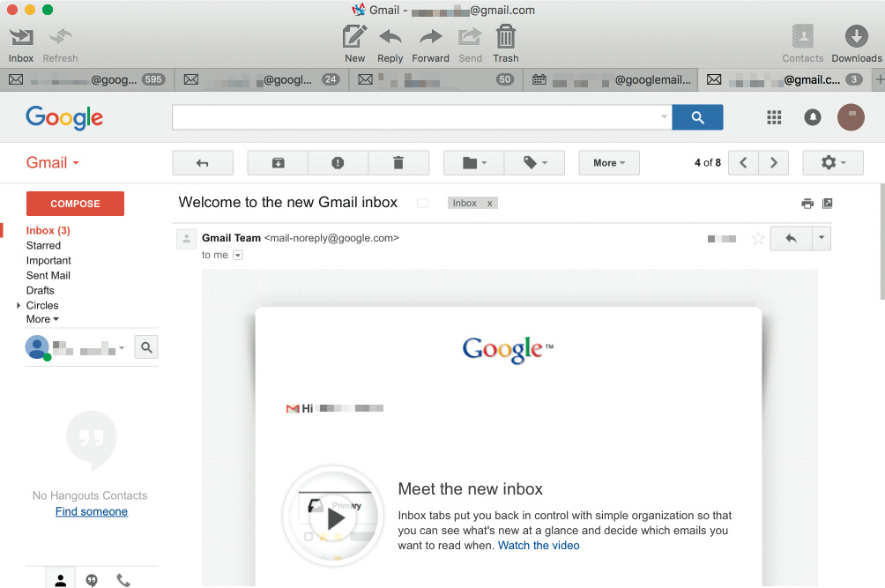Viewport: 885px width, 588px height.
Task: Switch to Hangouts phone calls tab
Action: tap(123, 579)
